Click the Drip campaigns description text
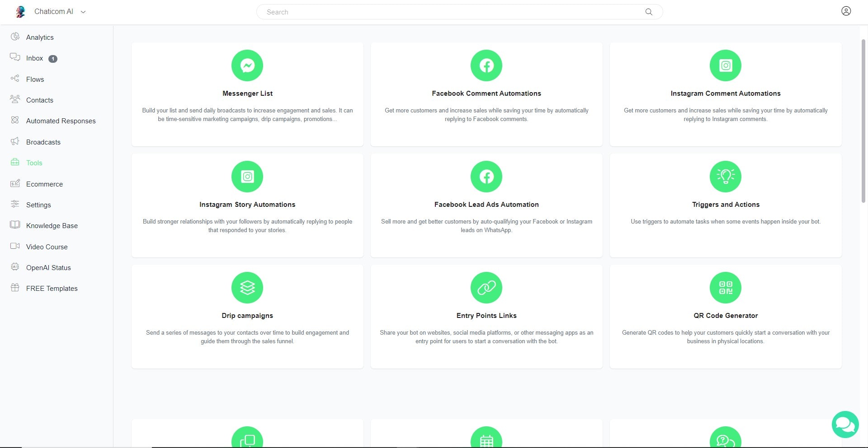The height and width of the screenshot is (448, 868). pos(247,337)
